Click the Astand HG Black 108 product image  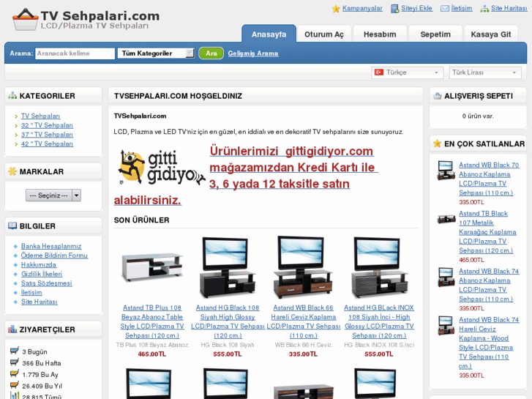(x=228, y=267)
